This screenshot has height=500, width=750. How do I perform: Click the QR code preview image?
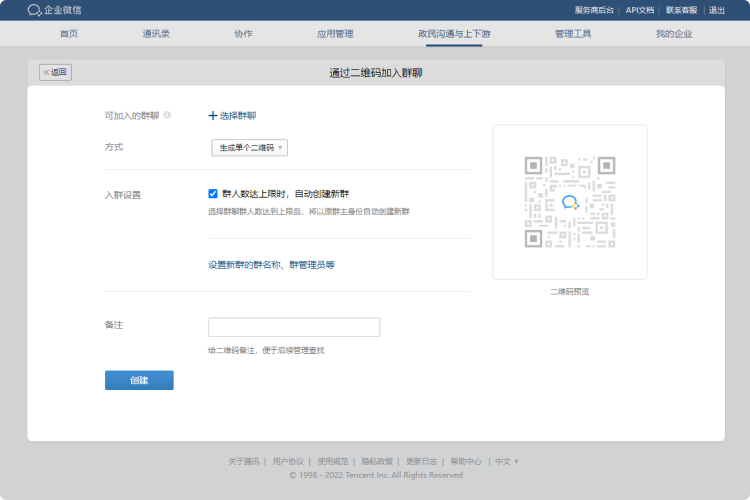pos(570,202)
